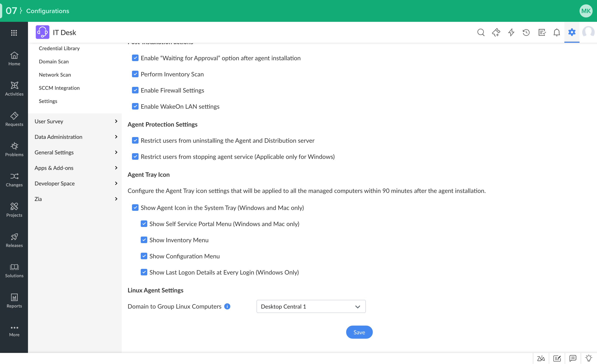597x364 pixels.
Task: Open the lightbulb tips icon
Action: click(x=589, y=358)
